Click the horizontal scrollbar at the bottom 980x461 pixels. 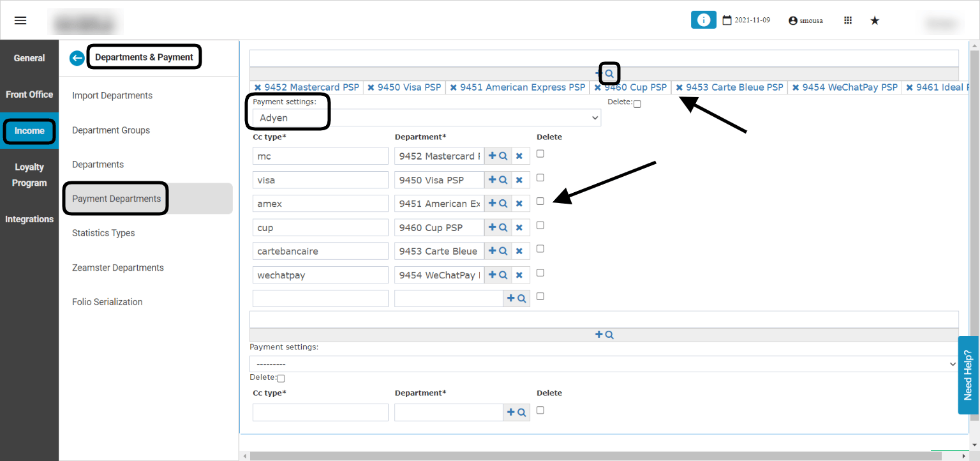[x=595, y=456]
